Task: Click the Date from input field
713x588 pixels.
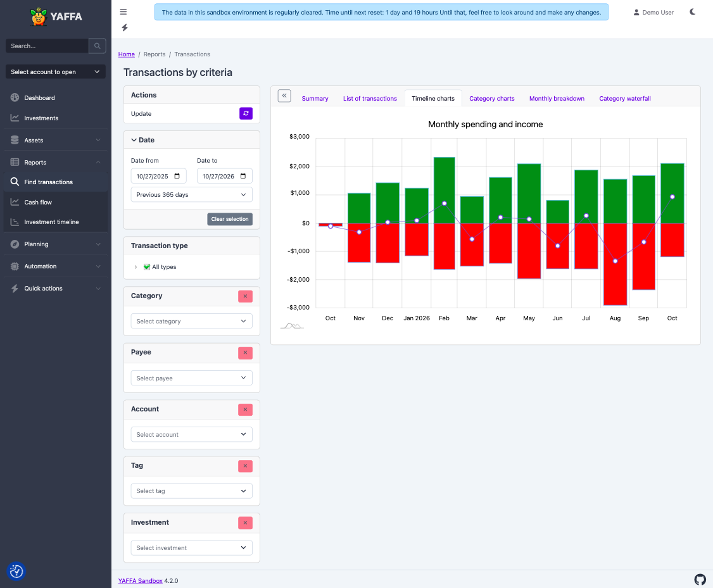Action: click(158, 177)
